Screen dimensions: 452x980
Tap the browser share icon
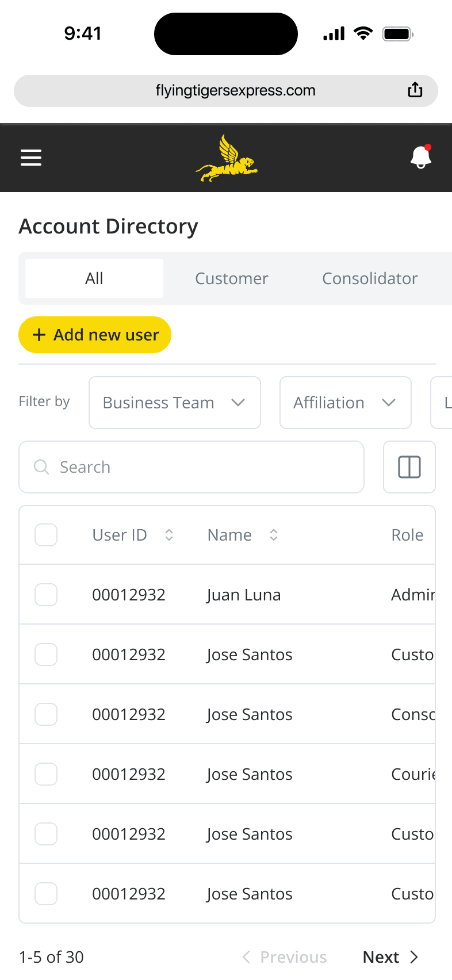pos(415,90)
